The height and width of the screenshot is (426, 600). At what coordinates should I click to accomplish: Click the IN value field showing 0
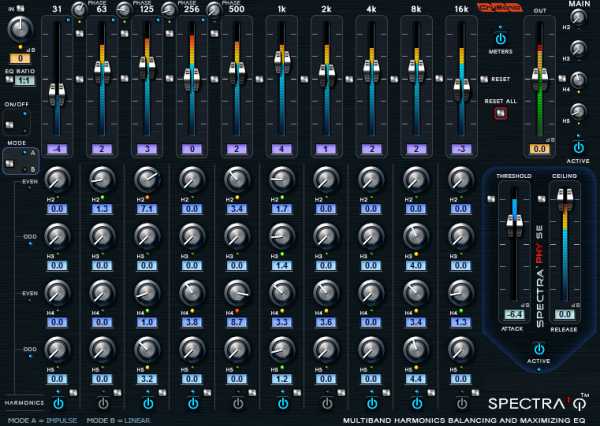click(x=20, y=59)
